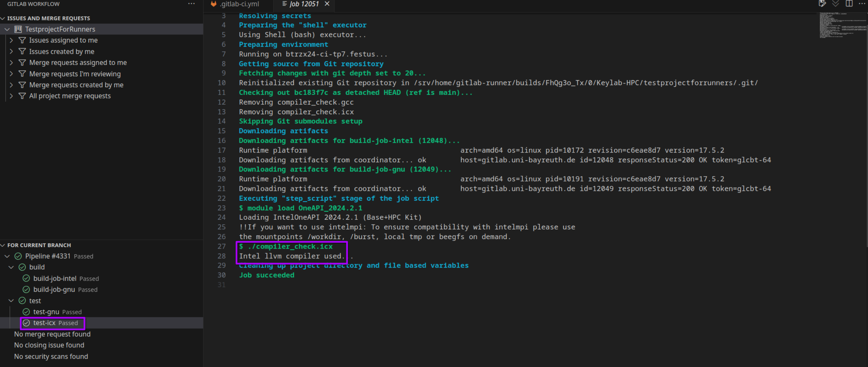Click the build stage passed check icon
This screenshot has height=367, width=868.
pos(22,267)
